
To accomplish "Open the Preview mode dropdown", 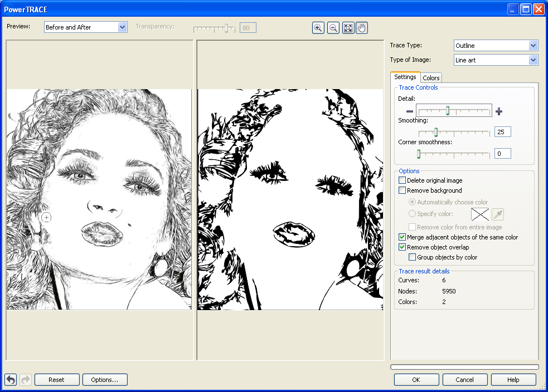I will (123, 27).
